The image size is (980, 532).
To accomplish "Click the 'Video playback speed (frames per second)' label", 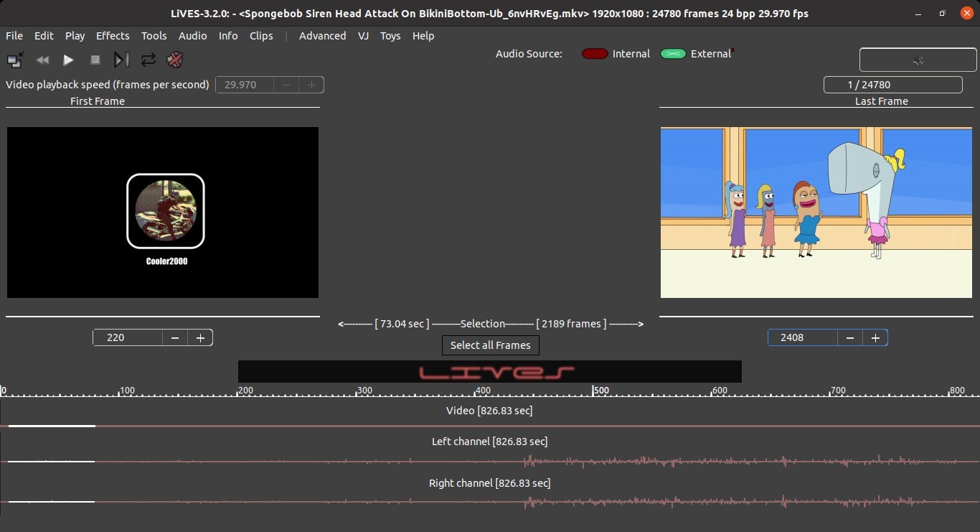I will click(108, 85).
